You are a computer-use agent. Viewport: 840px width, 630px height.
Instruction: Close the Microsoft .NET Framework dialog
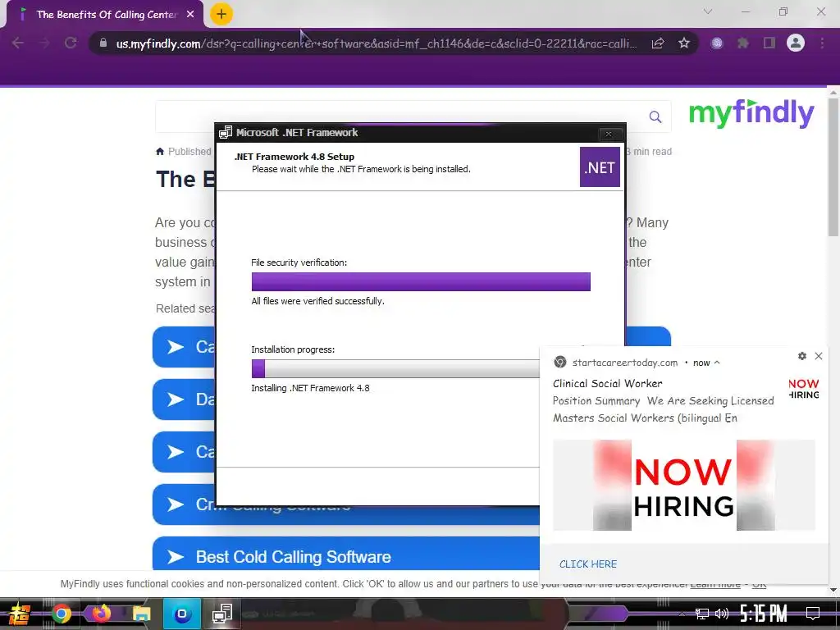pyautogui.click(x=609, y=134)
